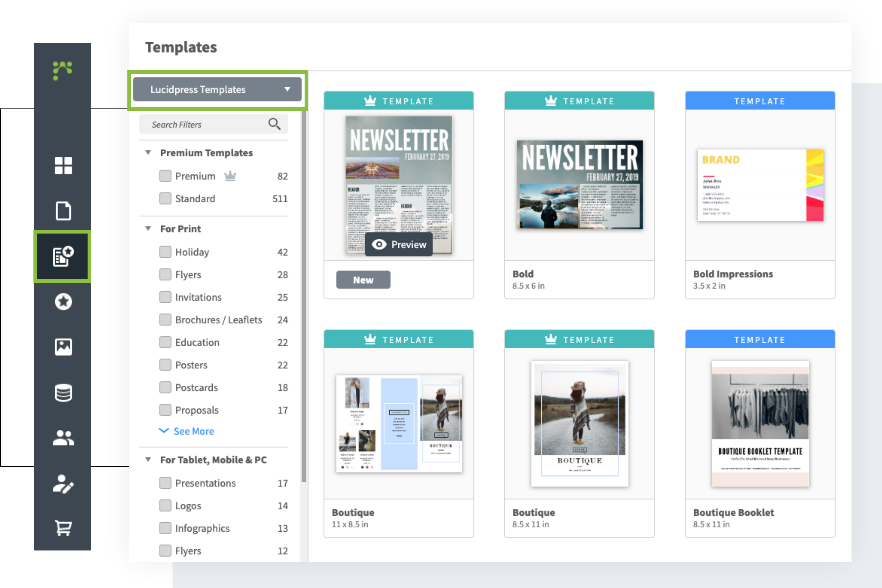Open the dashboard grid icon in sidebar

point(63,165)
